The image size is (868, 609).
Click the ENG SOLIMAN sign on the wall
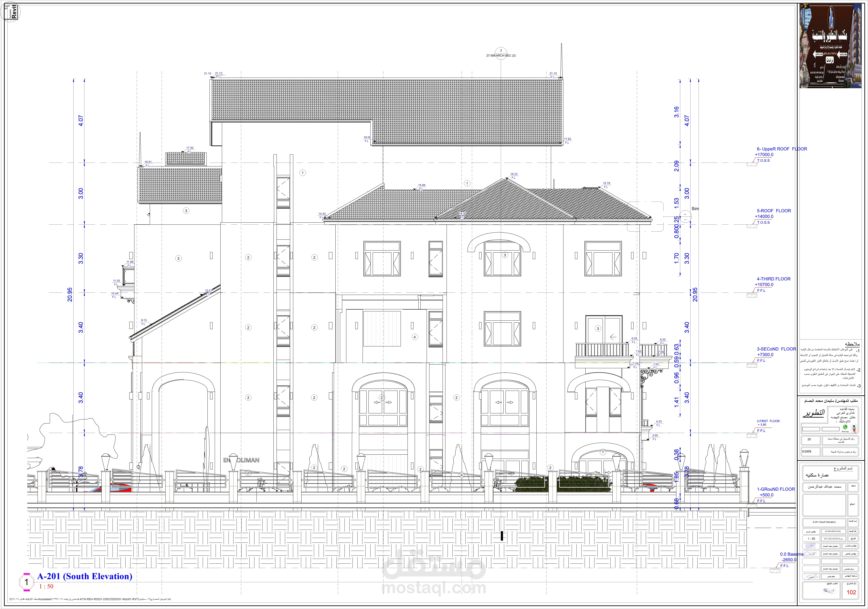[241, 460]
